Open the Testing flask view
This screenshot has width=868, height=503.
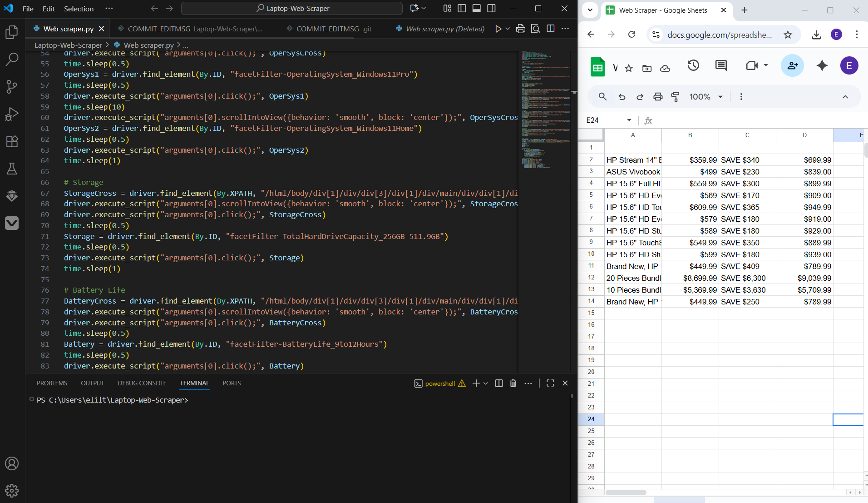pos(12,169)
